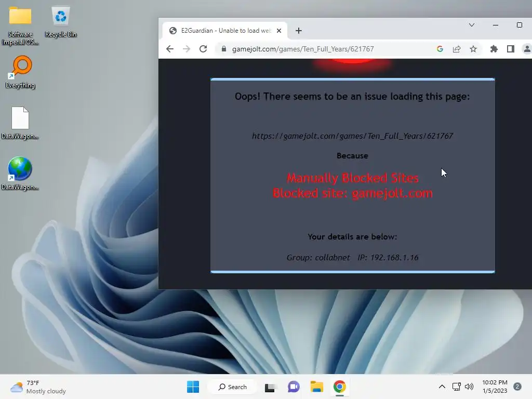Image resolution: width=532 pixels, height=399 pixels.
Task: Click the taskbar Search box
Action: [x=232, y=387]
